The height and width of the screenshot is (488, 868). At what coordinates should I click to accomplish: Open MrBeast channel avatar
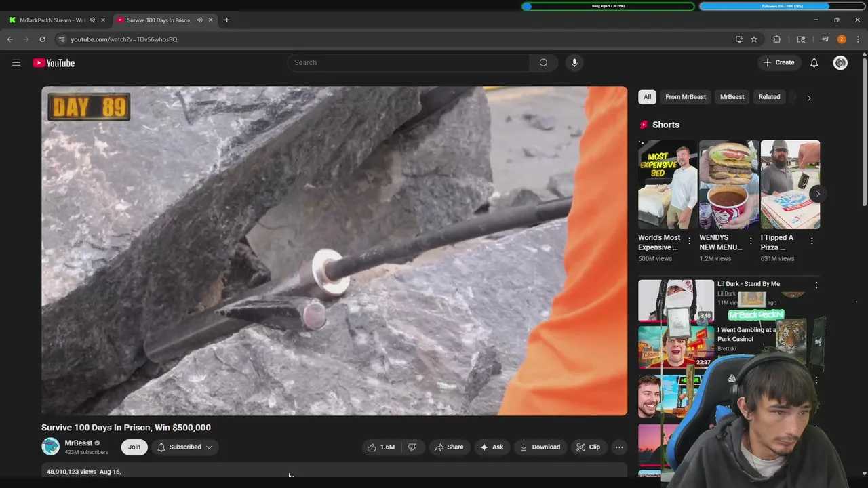[x=51, y=447]
